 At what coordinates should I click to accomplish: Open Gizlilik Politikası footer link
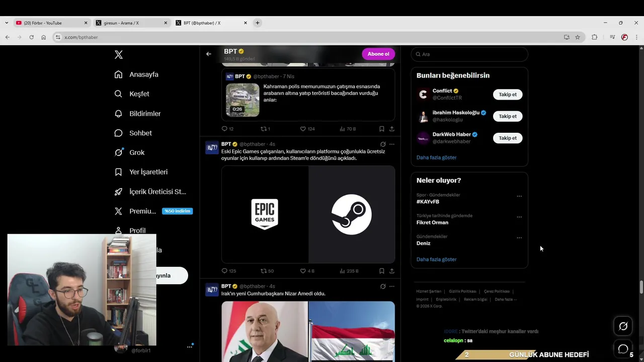tap(462, 292)
